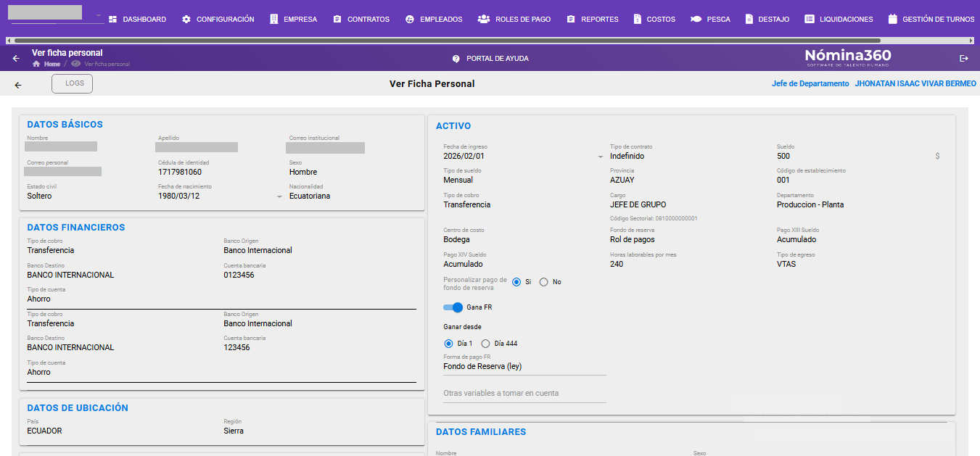
Task: Click the horizontal menu scrollbar
Action: coord(447,41)
